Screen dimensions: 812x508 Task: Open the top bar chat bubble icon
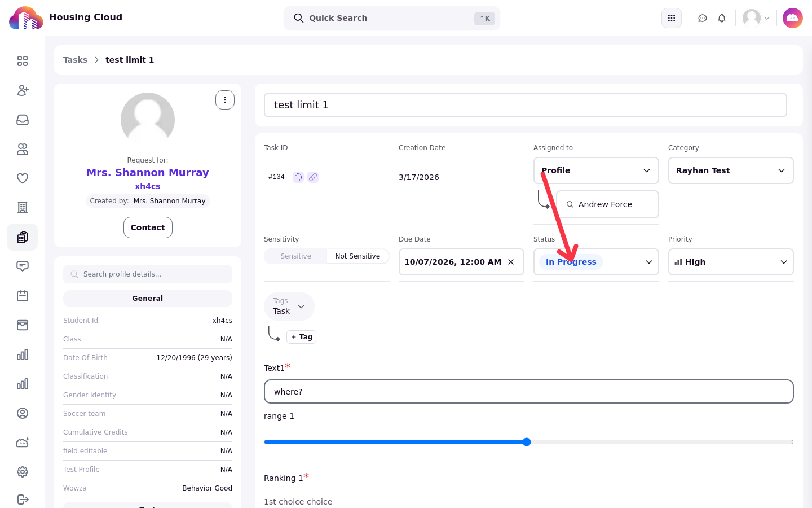703,18
